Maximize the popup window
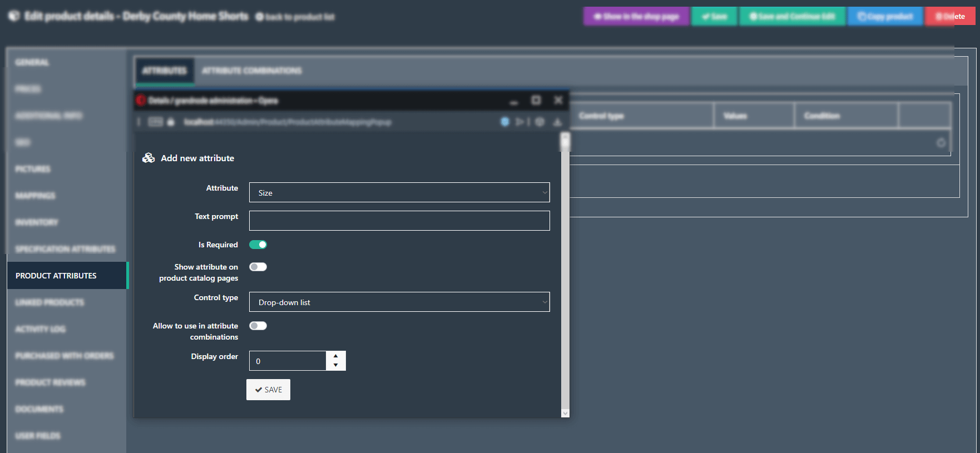The height and width of the screenshot is (453, 980). click(536, 100)
